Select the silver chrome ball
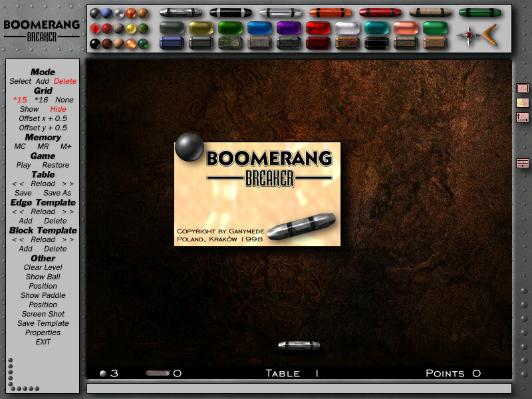The width and height of the screenshot is (532, 399). tap(119, 13)
